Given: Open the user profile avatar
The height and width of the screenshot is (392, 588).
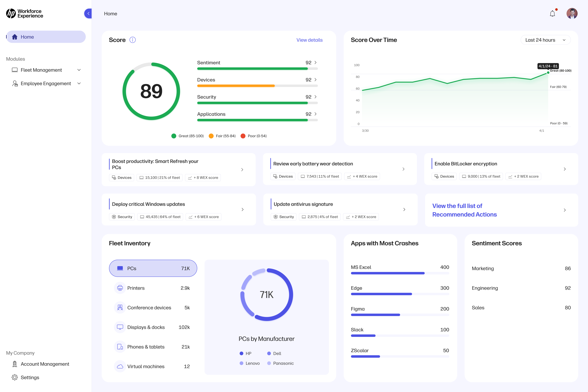Looking at the screenshot, I should (x=572, y=13).
